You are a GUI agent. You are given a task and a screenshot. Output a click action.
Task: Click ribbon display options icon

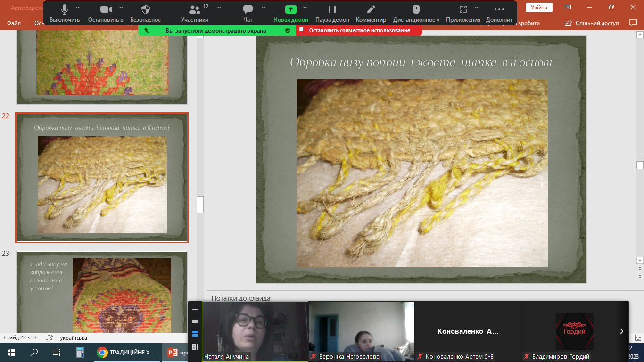(x=568, y=7)
